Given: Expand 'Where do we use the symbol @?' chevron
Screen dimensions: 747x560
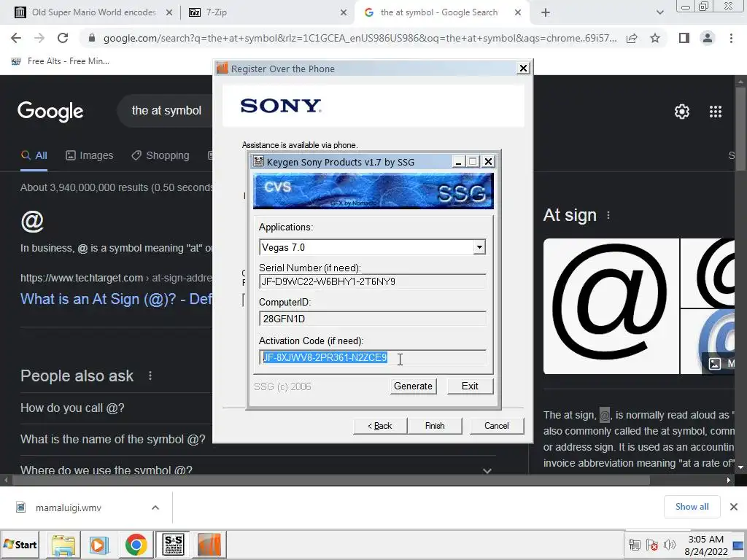Looking at the screenshot, I should point(487,470).
